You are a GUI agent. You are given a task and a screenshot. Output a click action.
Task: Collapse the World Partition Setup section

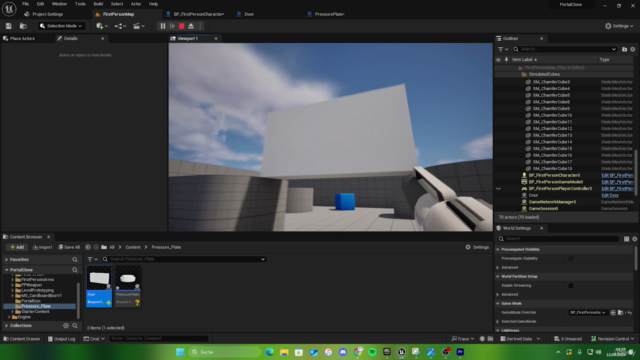coord(498,276)
